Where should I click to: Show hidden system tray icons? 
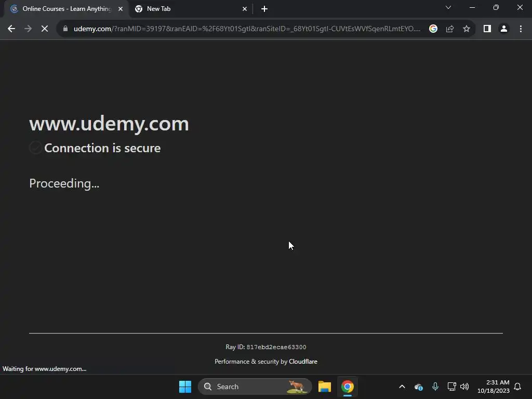(402, 387)
